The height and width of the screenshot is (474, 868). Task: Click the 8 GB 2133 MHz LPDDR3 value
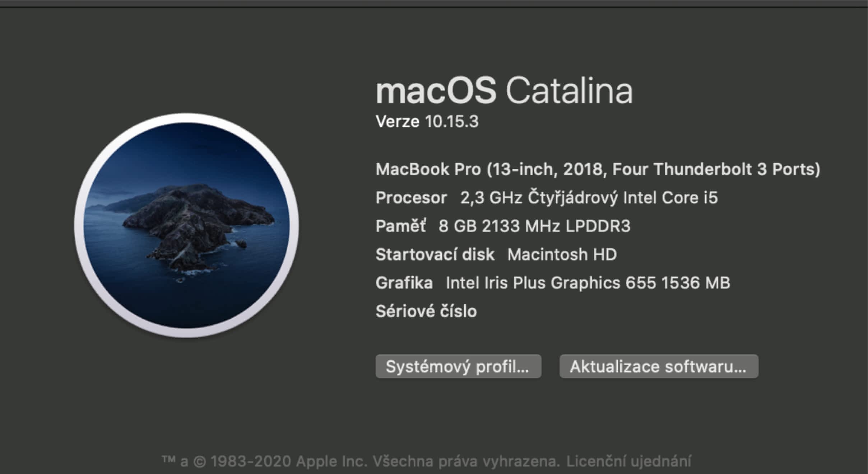coord(534,226)
